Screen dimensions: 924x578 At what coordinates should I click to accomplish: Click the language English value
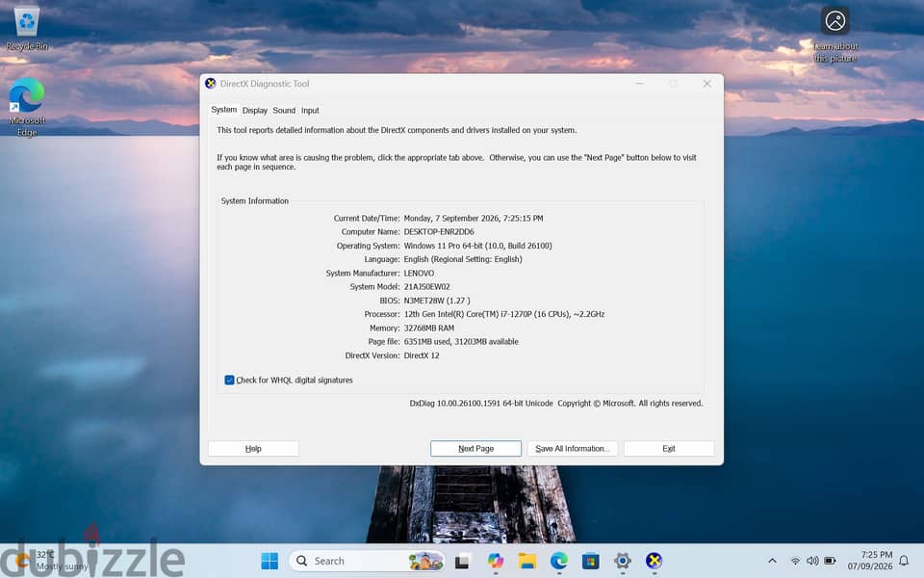pyautogui.click(x=463, y=259)
